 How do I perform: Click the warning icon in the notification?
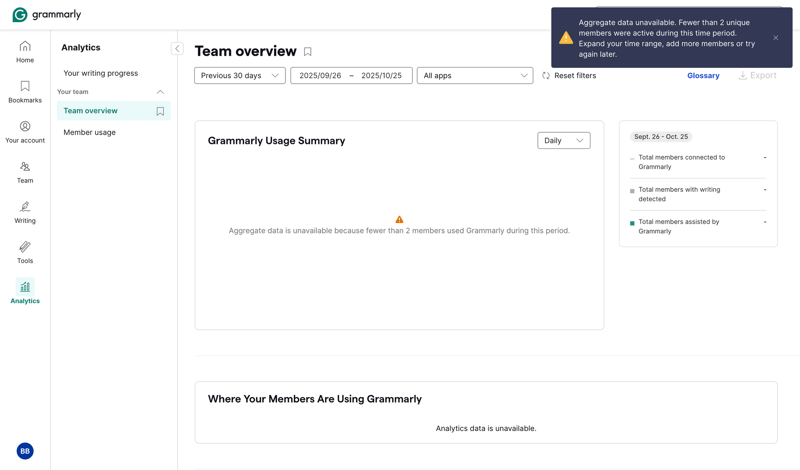click(566, 38)
